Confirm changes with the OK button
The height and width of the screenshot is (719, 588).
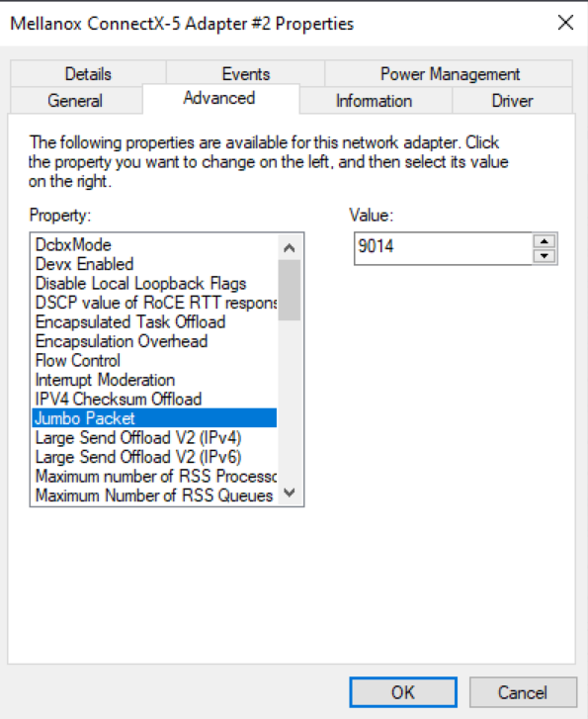pyautogui.click(x=403, y=692)
